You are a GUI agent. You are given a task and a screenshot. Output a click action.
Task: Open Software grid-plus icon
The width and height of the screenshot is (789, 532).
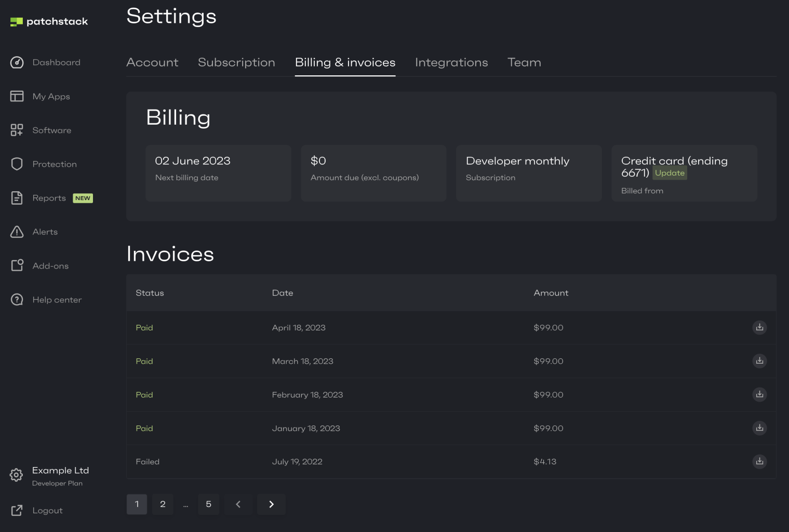click(x=17, y=130)
